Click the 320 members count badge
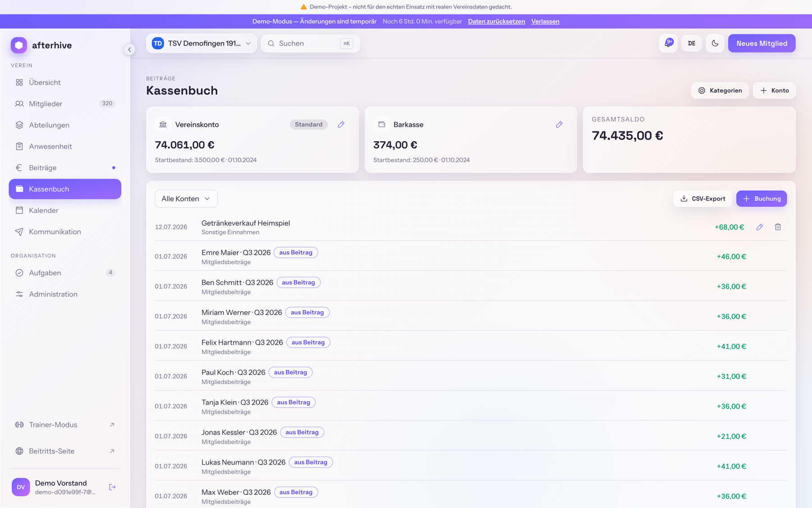The image size is (812, 508). 107,103
